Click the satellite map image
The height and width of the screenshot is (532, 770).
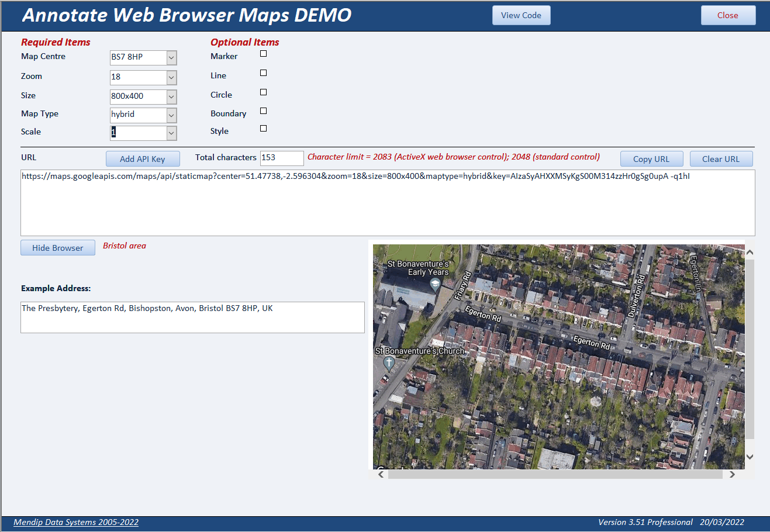click(x=559, y=357)
